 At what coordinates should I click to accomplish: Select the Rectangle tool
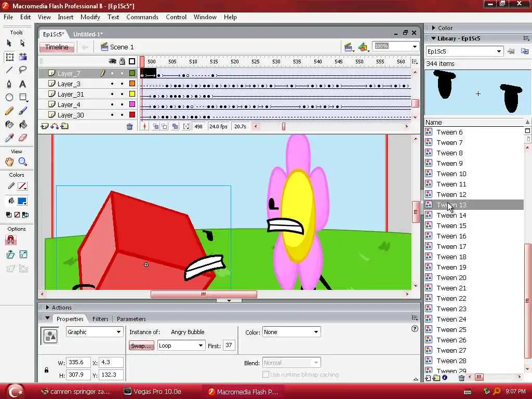23,97
